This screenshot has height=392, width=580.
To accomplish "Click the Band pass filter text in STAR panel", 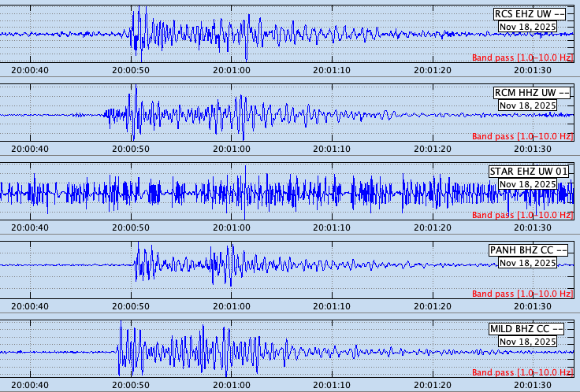I will point(522,215).
